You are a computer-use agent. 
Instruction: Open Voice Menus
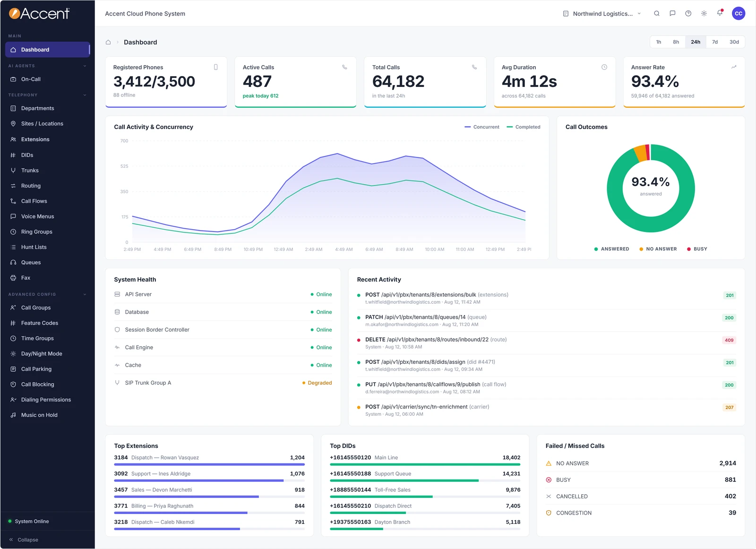[47, 216]
